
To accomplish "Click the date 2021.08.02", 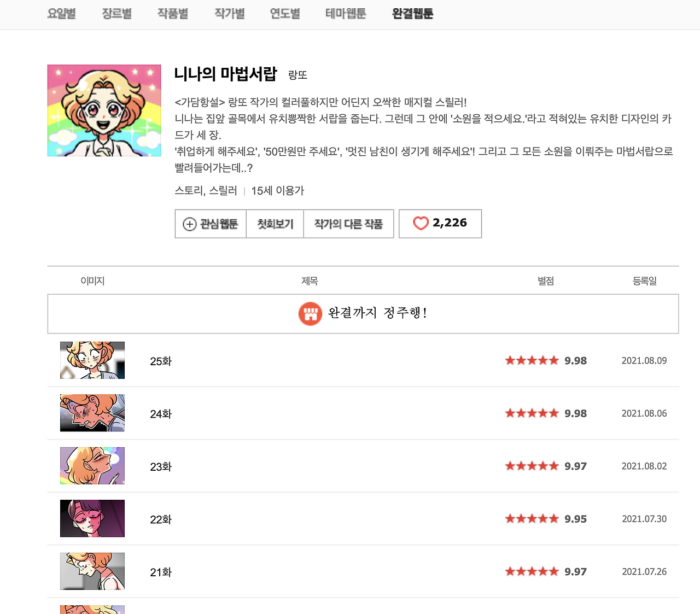I will tap(644, 466).
